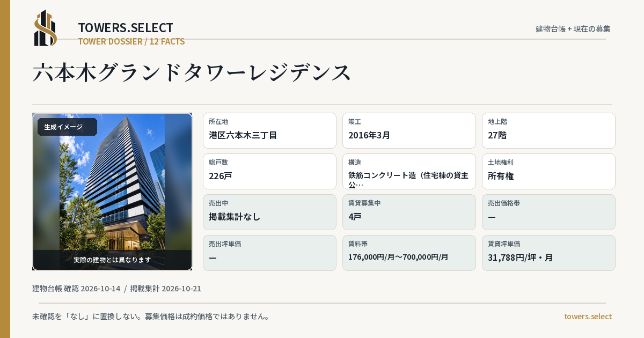Open the building tower image thumbnail
This screenshot has width=644, height=338.
(x=112, y=192)
